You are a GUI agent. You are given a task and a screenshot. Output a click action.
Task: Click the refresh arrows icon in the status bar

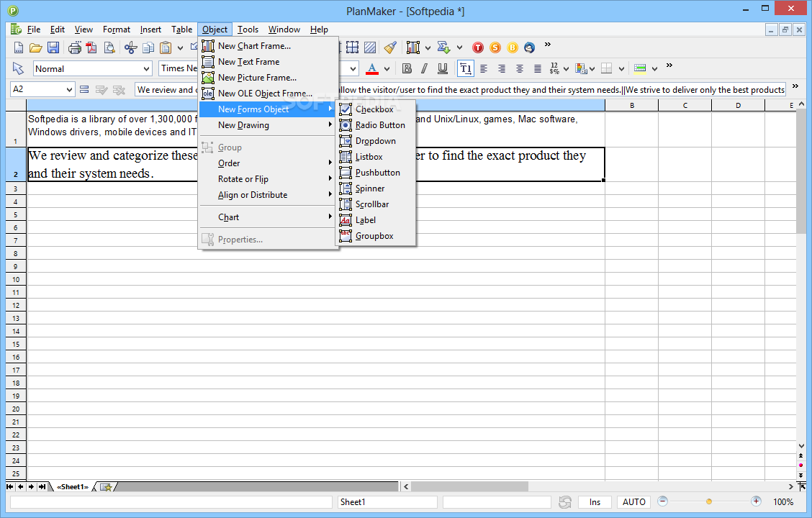pos(565,502)
